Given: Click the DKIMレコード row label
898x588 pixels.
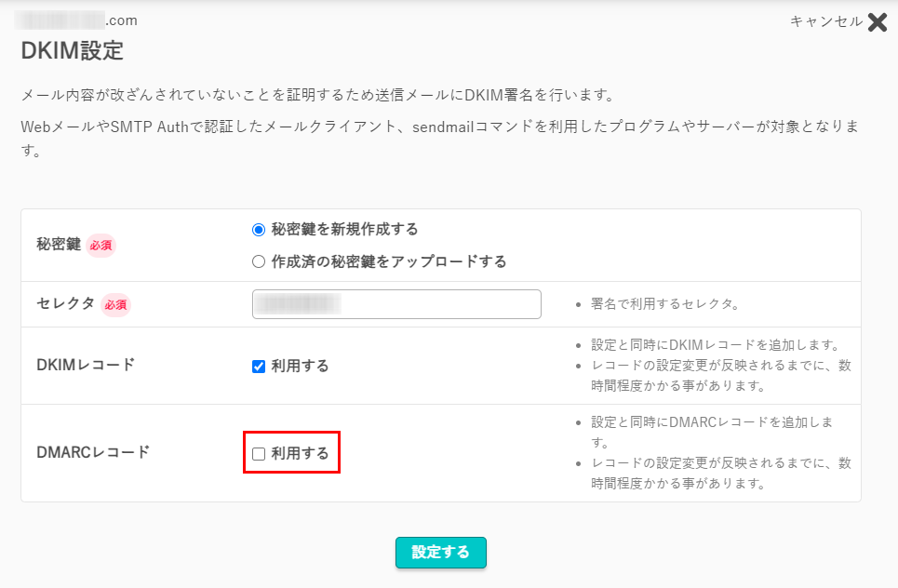Looking at the screenshot, I should click(86, 365).
